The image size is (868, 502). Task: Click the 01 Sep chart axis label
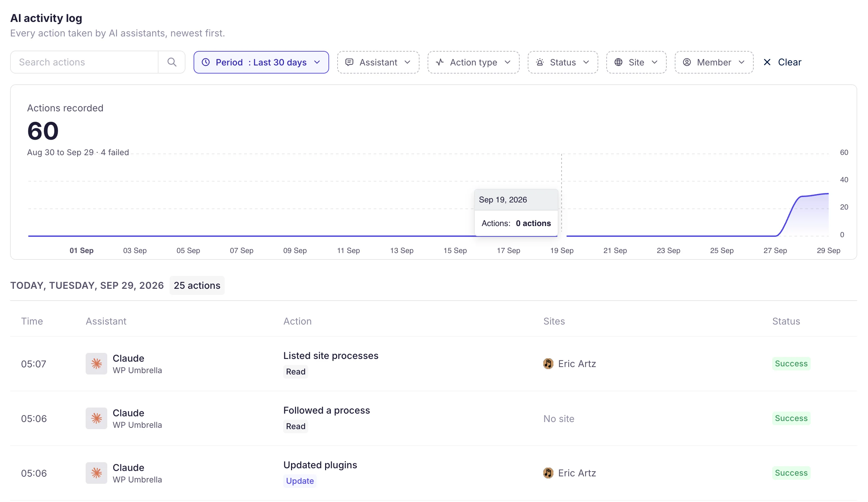point(82,250)
